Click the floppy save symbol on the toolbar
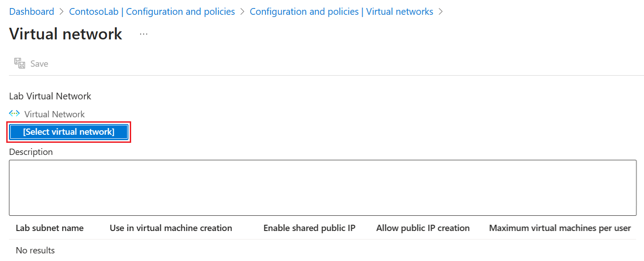The image size is (644, 261). (19, 63)
